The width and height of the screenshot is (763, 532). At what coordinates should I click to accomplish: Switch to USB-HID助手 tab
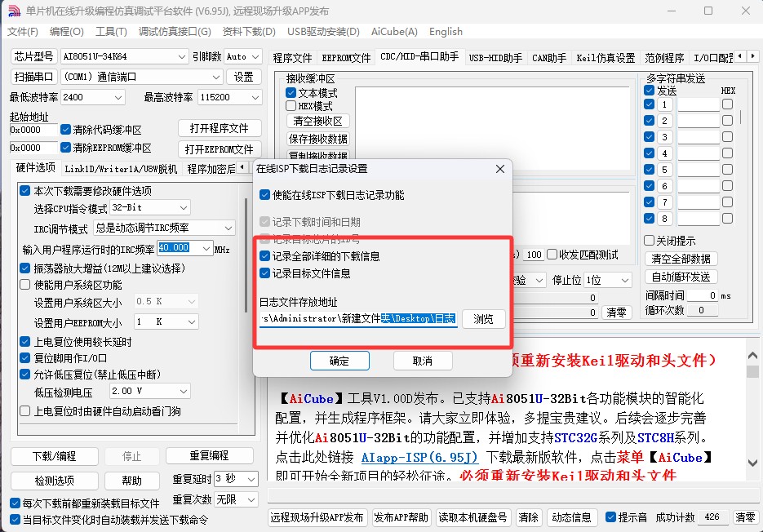495,58
